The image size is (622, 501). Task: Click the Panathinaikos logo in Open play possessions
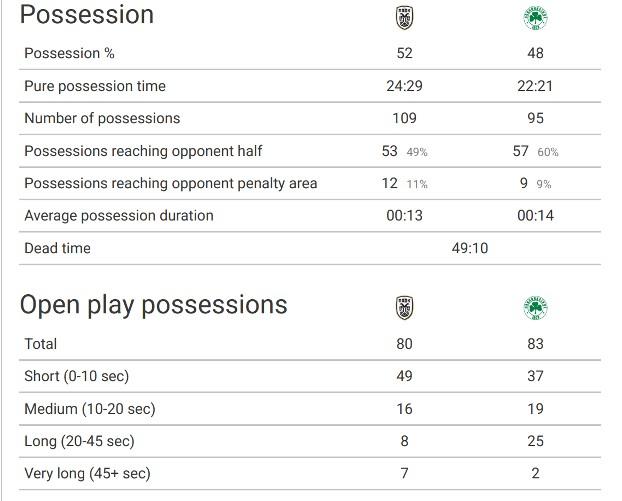coord(535,308)
